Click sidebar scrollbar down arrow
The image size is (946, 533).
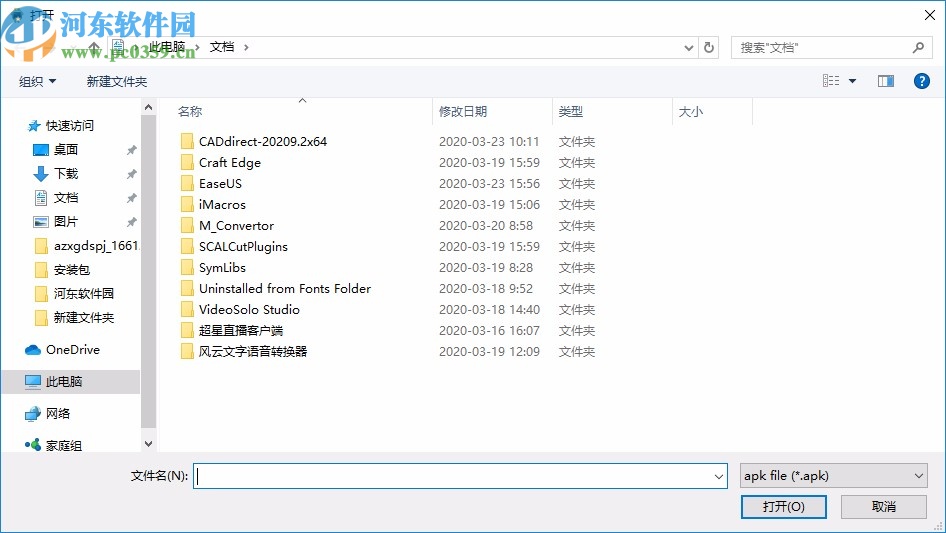point(148,444)
